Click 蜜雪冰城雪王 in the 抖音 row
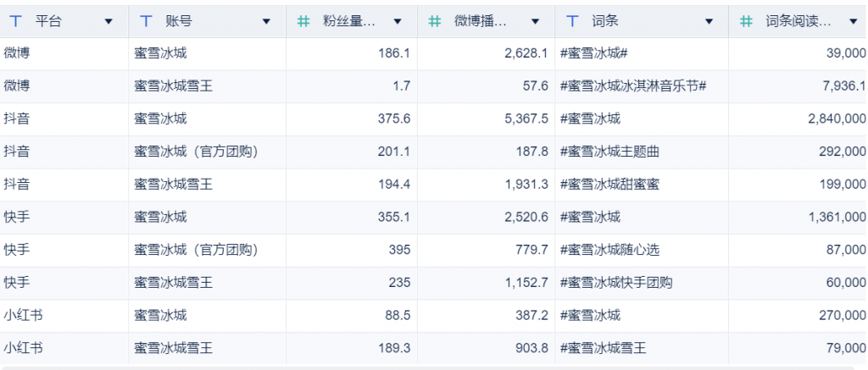The height and width of the screenshot is (370, 868). [173, 185]
